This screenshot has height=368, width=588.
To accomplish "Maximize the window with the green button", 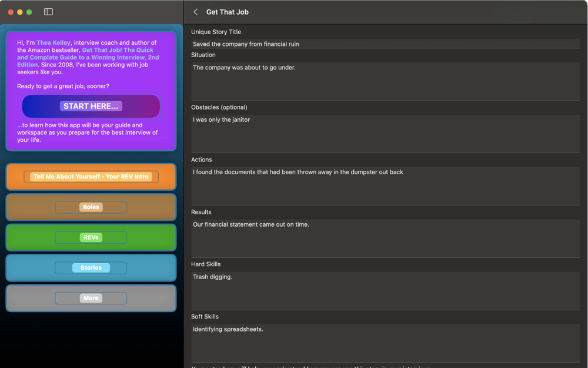I will click(29, 12).
